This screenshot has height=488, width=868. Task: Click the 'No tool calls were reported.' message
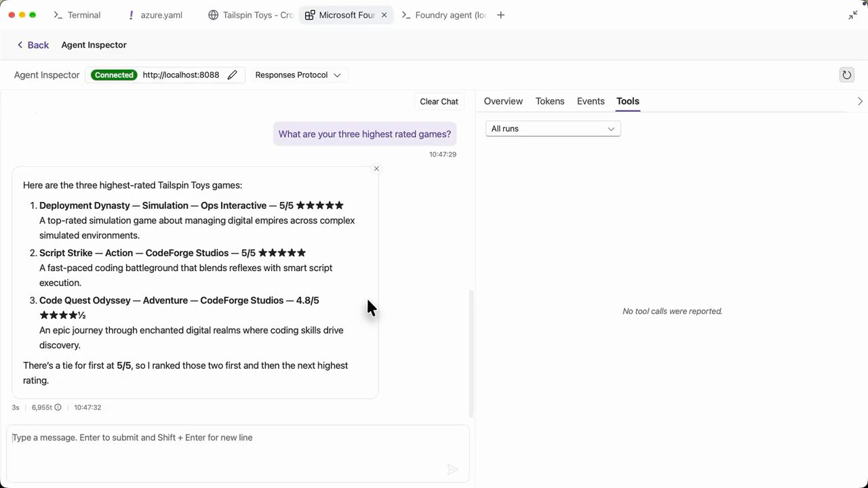[672, 311]
